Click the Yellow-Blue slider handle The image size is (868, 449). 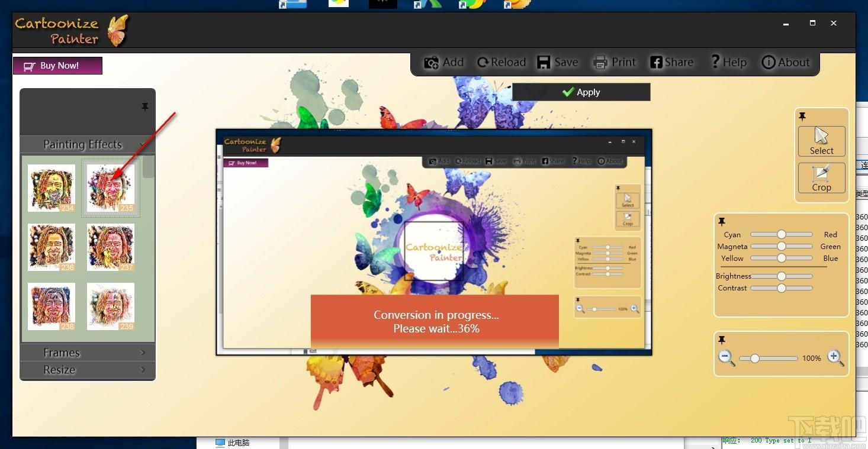click(x=782, y=258)
